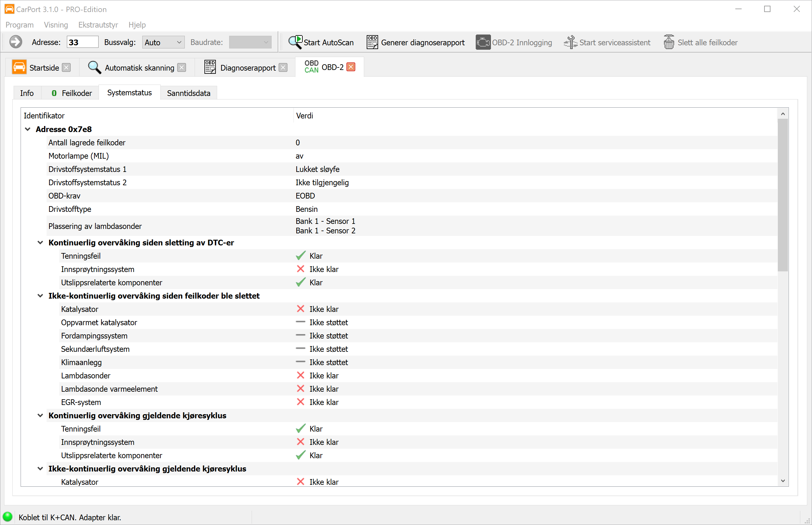Click scrollbar down arrow in status list
The height and width of the screenshot is (525, 812).
[783, 481]
